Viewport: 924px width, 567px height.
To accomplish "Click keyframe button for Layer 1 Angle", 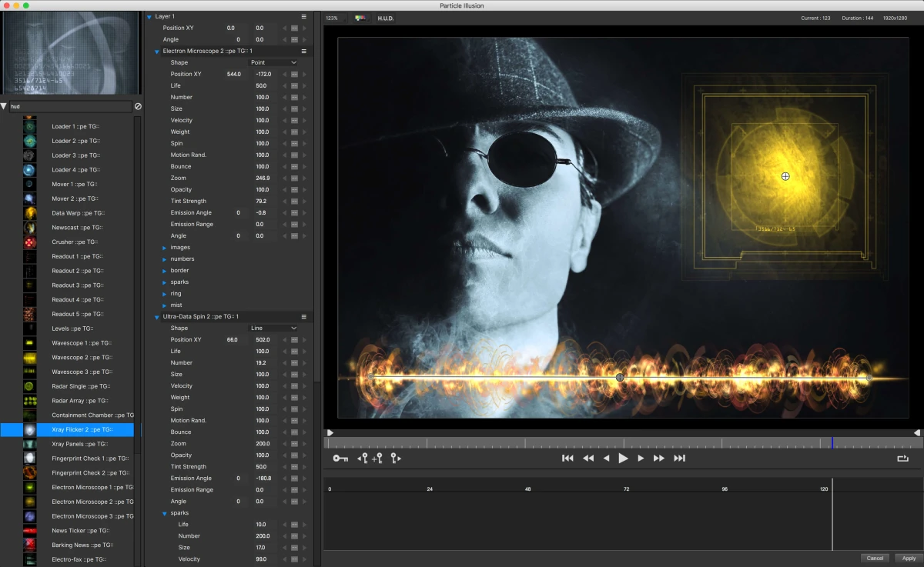I will (294, 39).
